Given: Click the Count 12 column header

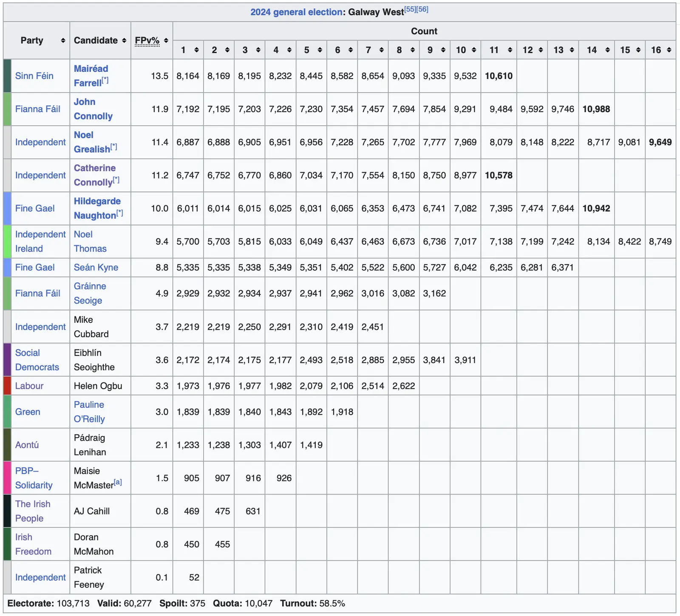Looking at the screenshot, I should [x=528, y=50].
